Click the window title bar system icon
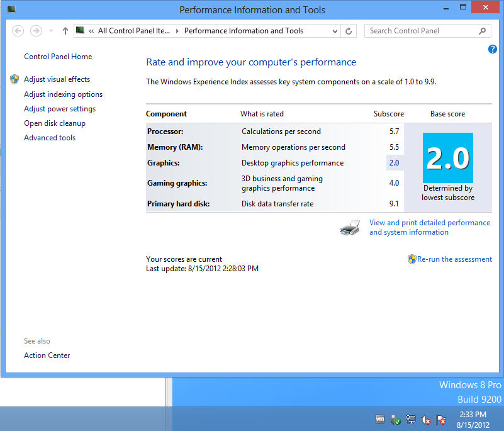This screenshot has height=431, width=504. 11,9
